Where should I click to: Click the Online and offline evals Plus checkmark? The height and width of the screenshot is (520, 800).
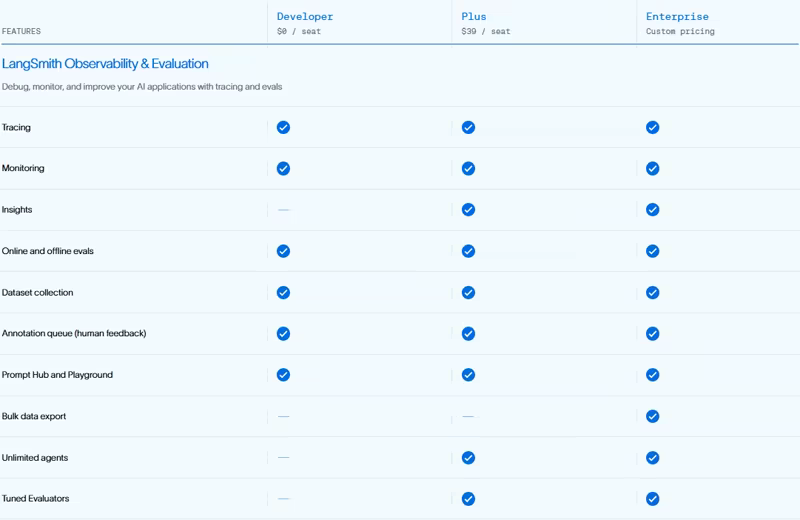[468, 251]
